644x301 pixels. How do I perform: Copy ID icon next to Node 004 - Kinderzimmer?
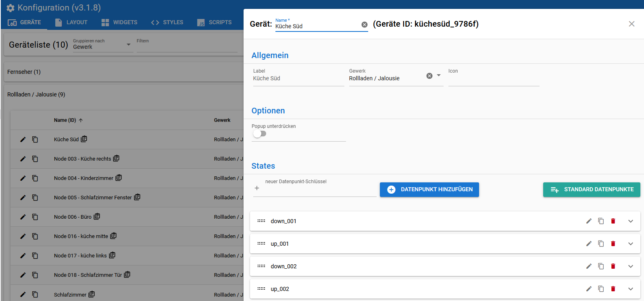click(119, 178)
